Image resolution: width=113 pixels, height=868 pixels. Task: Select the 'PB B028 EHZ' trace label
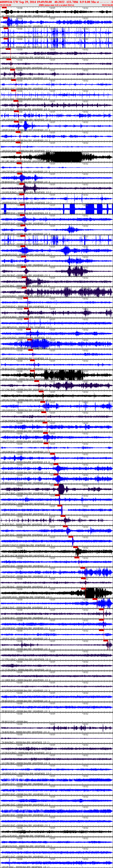click(x=8, y=701)
